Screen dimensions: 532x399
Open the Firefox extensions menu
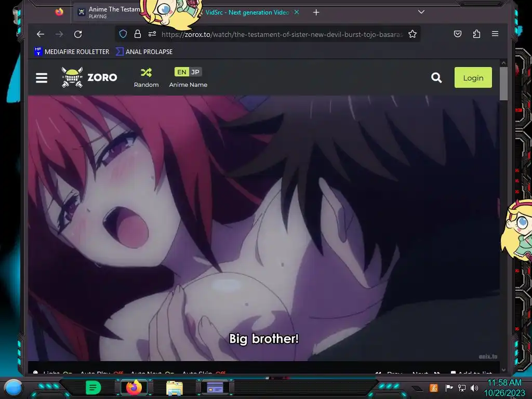tap(476, 34)
